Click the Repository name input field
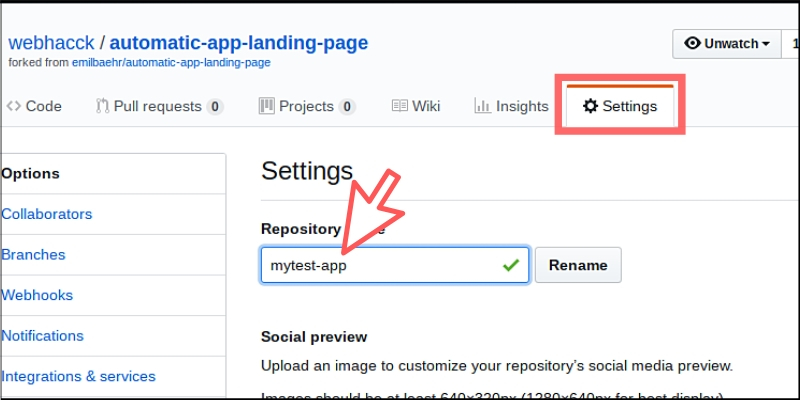The height and width of the screenshot is (400, 800). tap(395, 265)
